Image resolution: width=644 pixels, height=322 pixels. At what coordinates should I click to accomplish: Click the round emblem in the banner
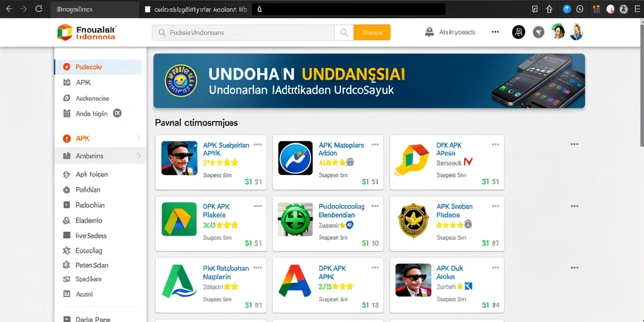(x=180, y=80)
